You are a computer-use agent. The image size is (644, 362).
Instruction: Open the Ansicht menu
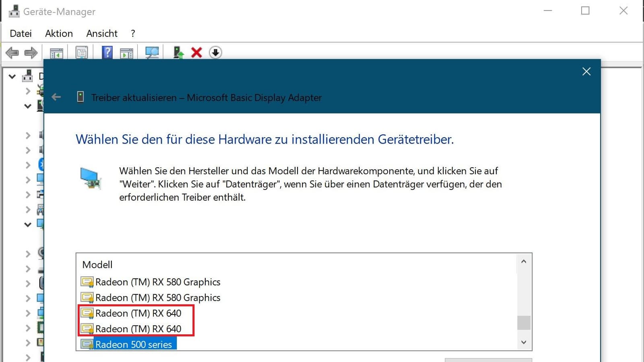click(102, 33)
